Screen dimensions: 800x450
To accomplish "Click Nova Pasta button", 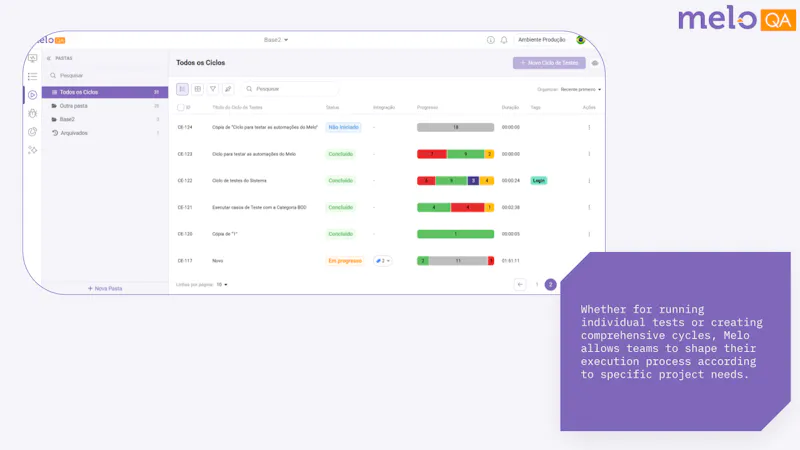I will pyautogui.click(x=105, y=288).
